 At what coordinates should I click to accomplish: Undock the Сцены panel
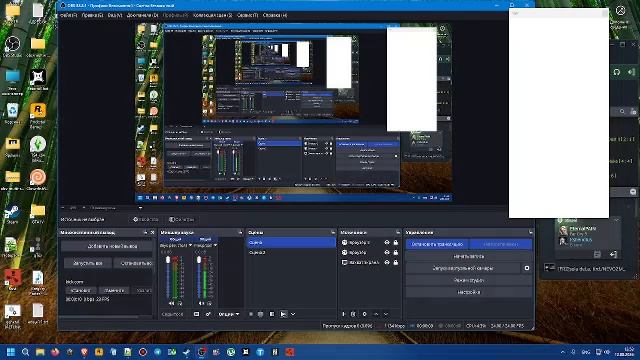tap(333, 232)
